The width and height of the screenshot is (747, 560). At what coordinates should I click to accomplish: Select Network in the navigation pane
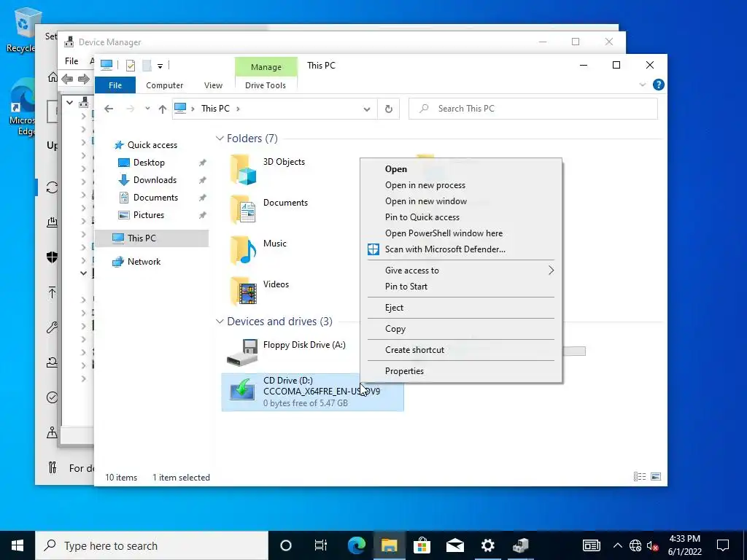click(144, 262)
